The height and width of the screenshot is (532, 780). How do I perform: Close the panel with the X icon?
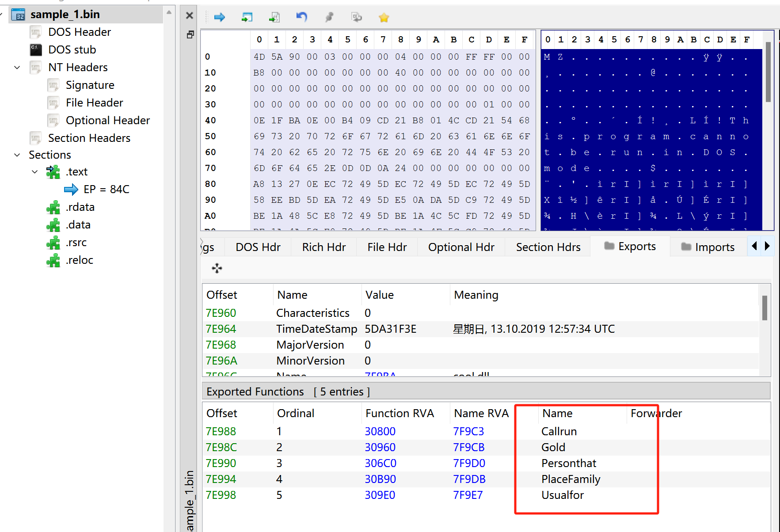190,15
